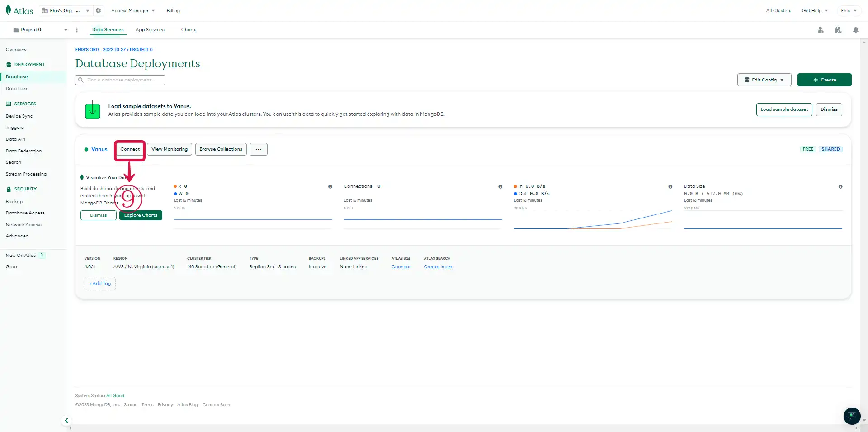
Task: Switch to the Data Services tab
Action: coord(108,30)
